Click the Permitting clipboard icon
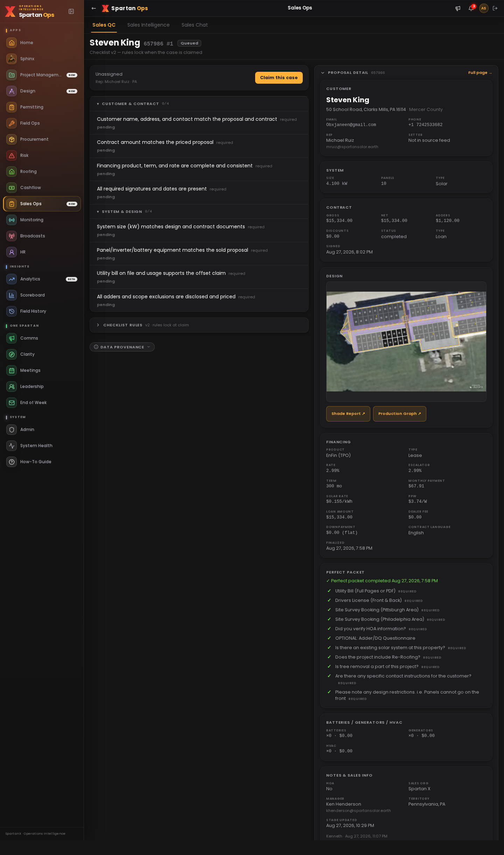Image resolution: width=504 pixels, height=855 pixels. 12,107
